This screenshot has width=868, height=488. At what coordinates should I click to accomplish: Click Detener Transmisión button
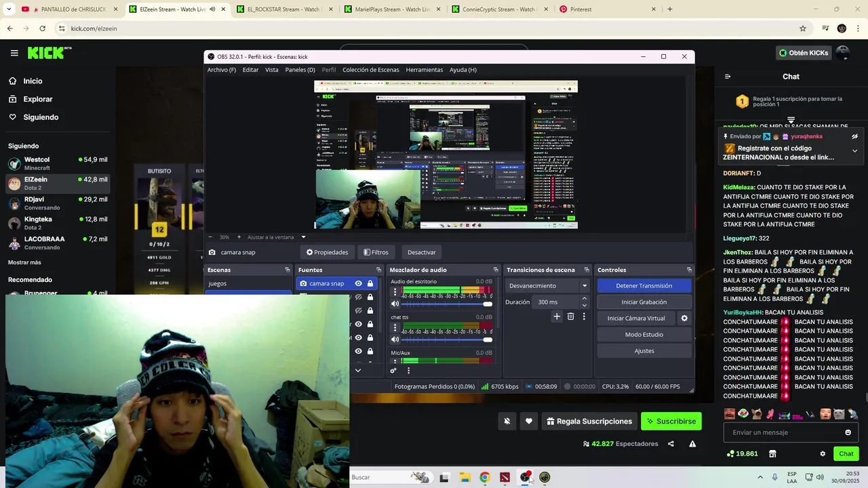[x=644, y=286]
